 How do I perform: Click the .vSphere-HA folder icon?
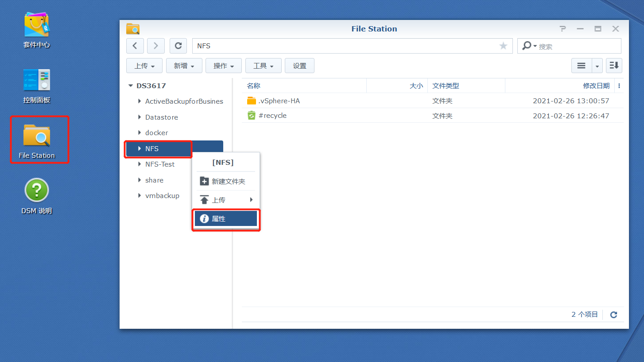click(252, 101)
